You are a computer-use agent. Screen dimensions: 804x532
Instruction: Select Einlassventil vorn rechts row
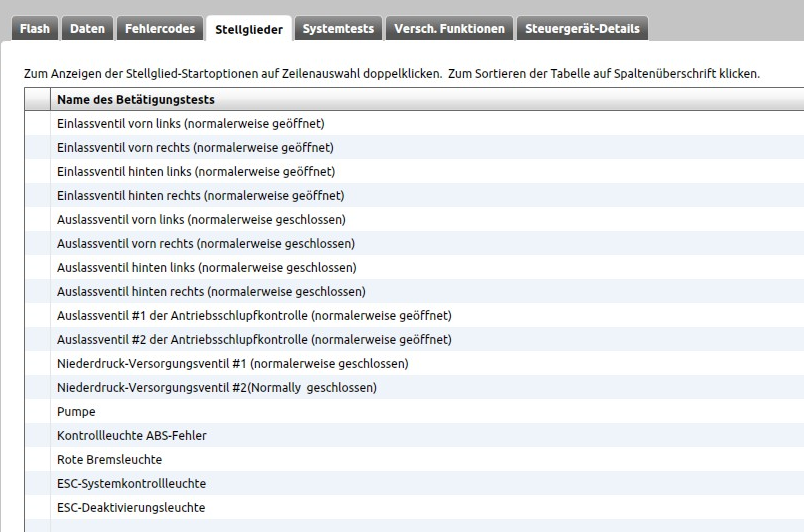pyautogui.click(x=195, y=148)
